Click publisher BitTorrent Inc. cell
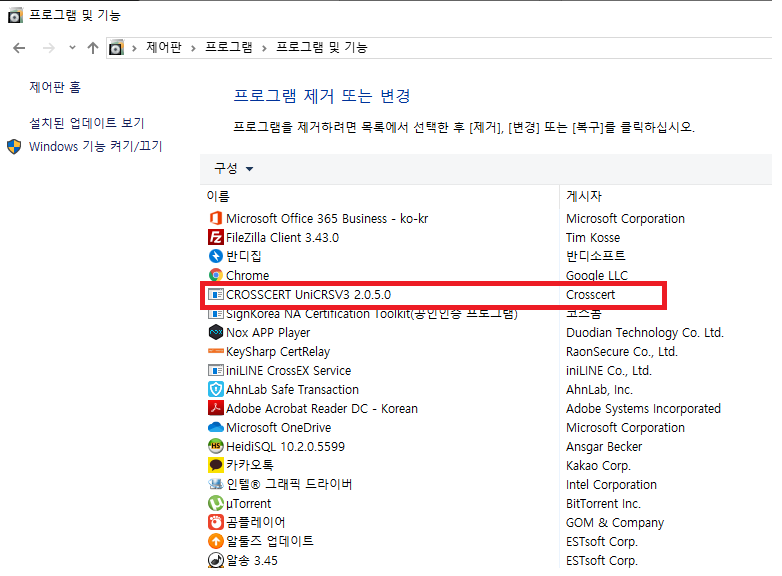This screenshot has height=576, width=782. click(603, 503)
